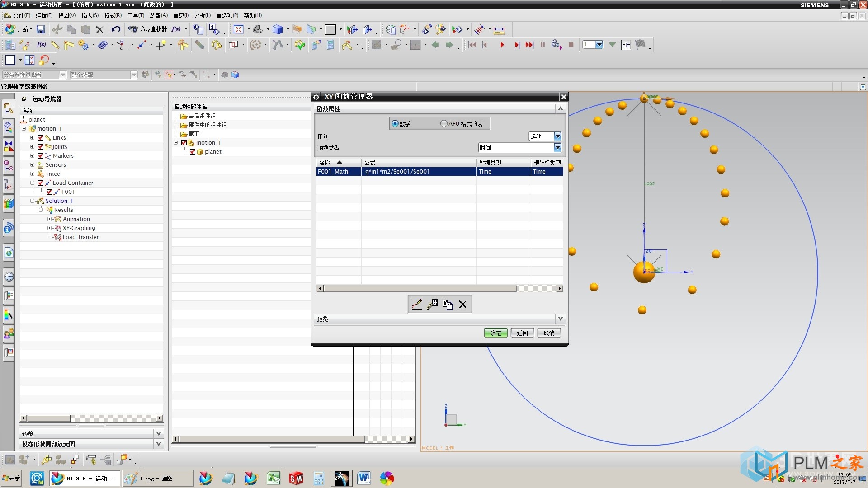Toggle the planet checkbox in component list

pos(193,152)
